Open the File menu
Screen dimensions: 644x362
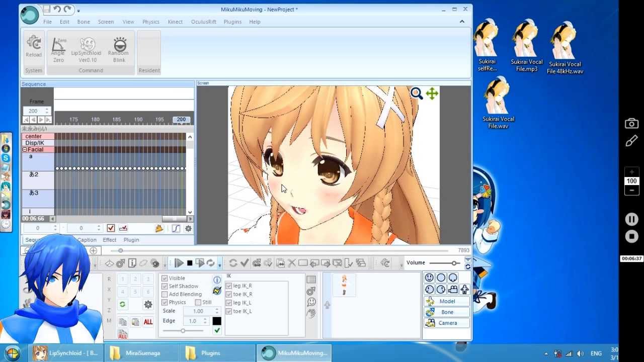(47, 22)
